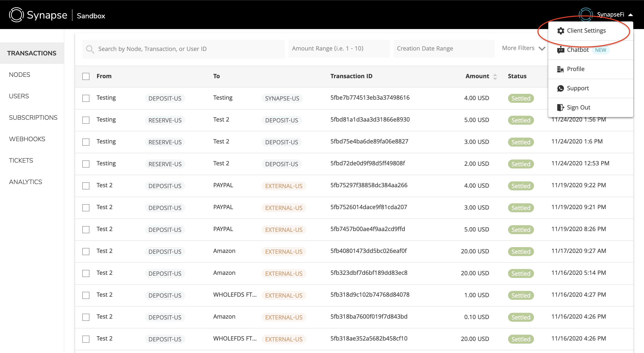Viewport: 644px width, 353px height.
Task: Click the SYNAPSE-US node tag
Action: click(282, 99)
